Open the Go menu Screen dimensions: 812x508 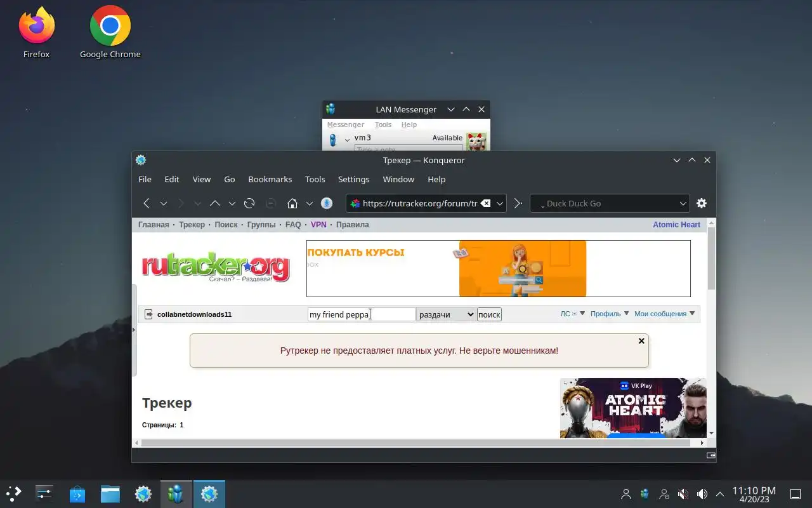coord(230,179)
